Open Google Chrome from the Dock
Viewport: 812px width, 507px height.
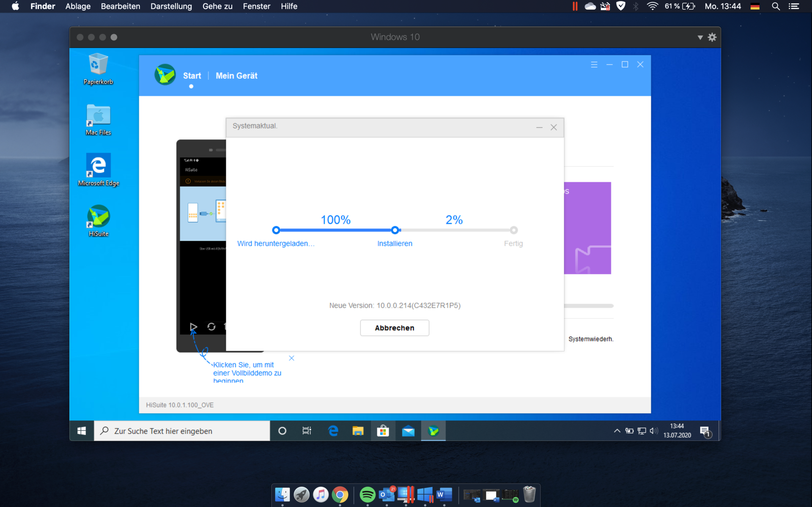(x=340, y=494)
